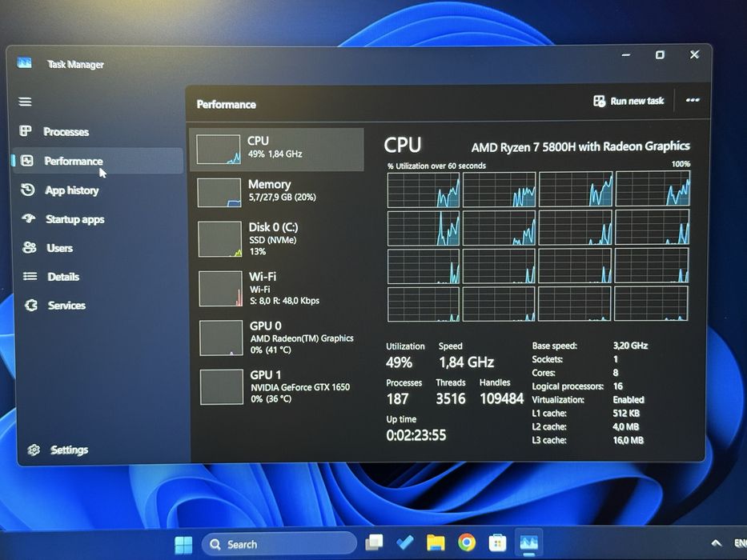
Task: Select GPU 0 AMD Radeon Graphics
Action: [x=279, y=338]
